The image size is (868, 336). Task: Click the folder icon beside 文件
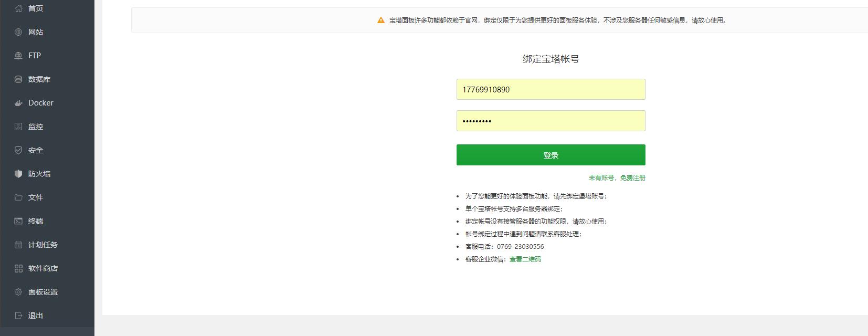coord(18,197)
